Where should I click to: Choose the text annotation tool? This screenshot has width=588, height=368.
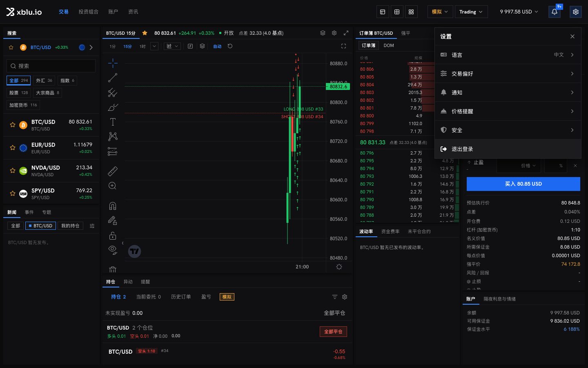(x=113, y=122)
